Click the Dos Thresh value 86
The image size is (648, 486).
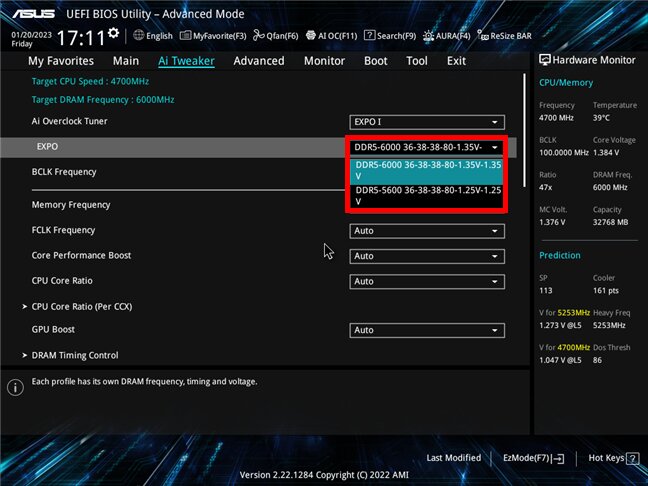tap(597, 360)
